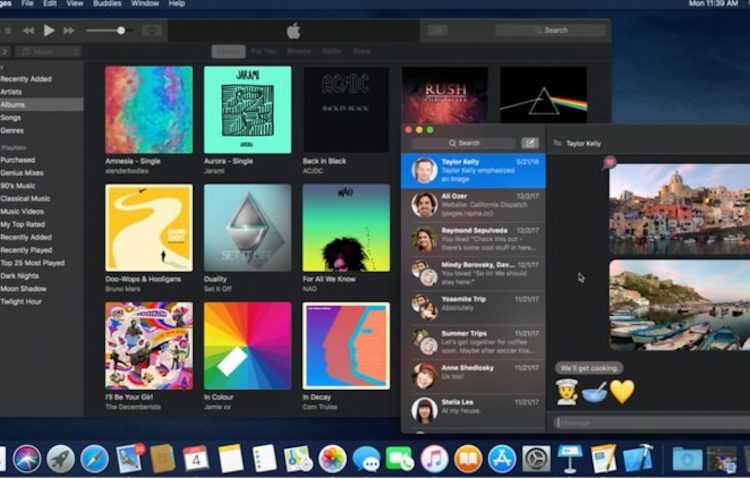The height and width of the screenshot is (478, 750).
Task: Open Photos from the Dock
Action: tap(332, 459)
